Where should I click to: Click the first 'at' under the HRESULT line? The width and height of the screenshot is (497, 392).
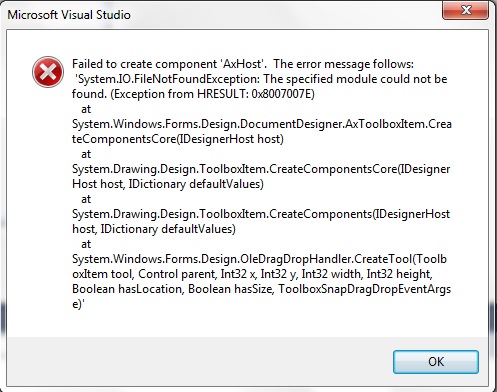[x=86, y=109]
